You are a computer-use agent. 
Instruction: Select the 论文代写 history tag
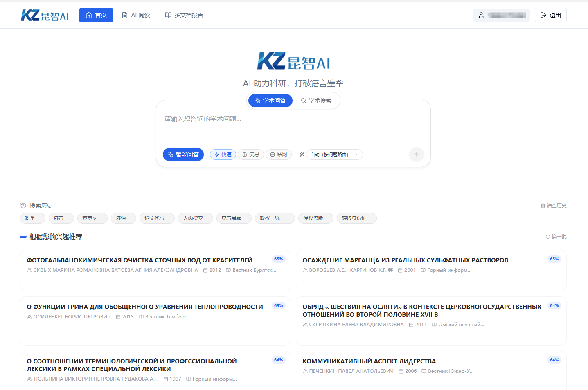pyautogui.click(x=157, y=218)
